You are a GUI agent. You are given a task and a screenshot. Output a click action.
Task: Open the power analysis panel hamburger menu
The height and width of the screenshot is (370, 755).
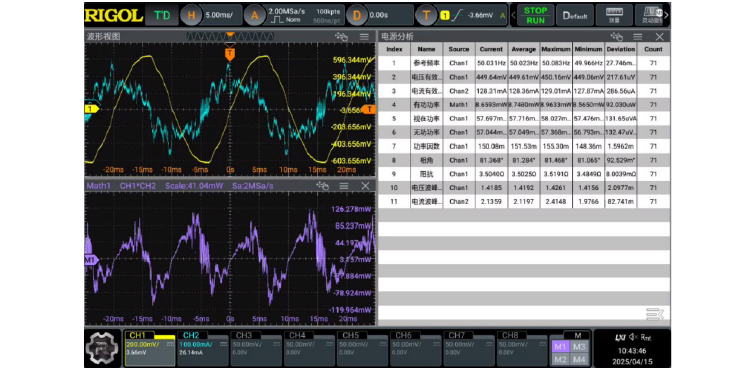click(638, 37)
